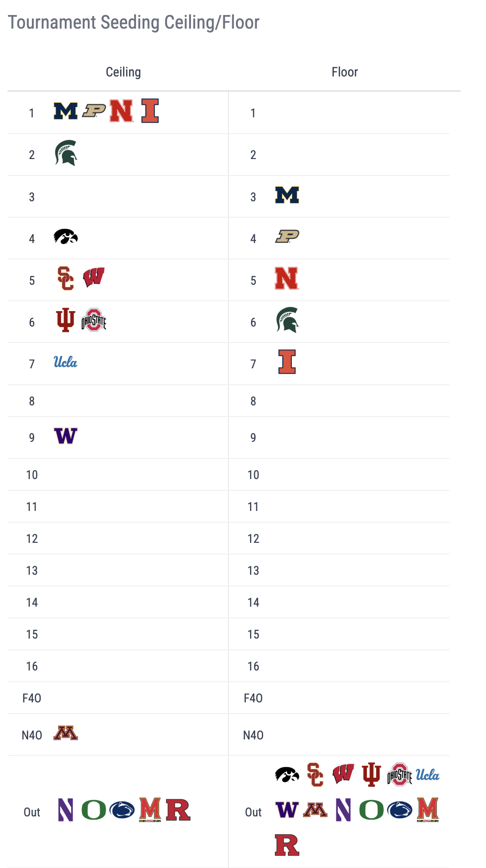Screen dimensions: 486x868
Task: Click the Michigan logo in Floor seed 3
Action: pos(287,195)
